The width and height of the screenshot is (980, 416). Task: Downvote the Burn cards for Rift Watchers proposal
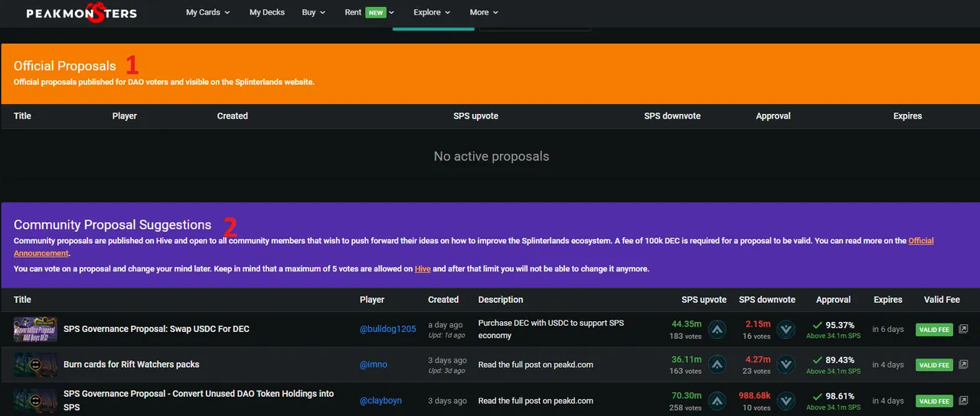[x=786, y=365]
